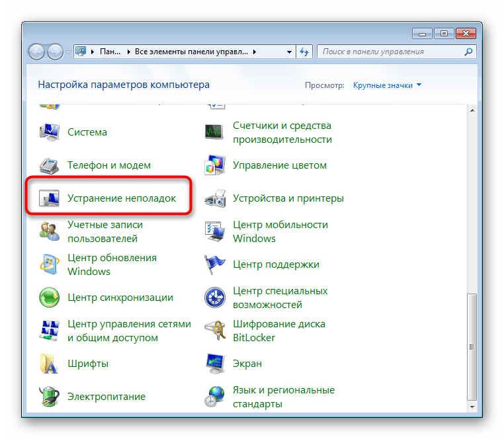Select Все элементы панели управл... breadcrumb
This screenshot has width=504, height=439.
pyautogui.click(x=191, y=52)
